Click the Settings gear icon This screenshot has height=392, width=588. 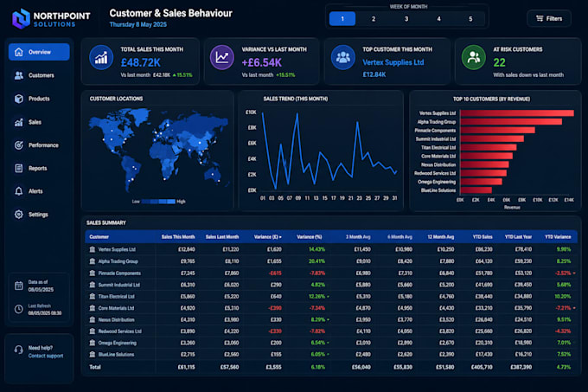pyautogui.click(x=19, y=215)
